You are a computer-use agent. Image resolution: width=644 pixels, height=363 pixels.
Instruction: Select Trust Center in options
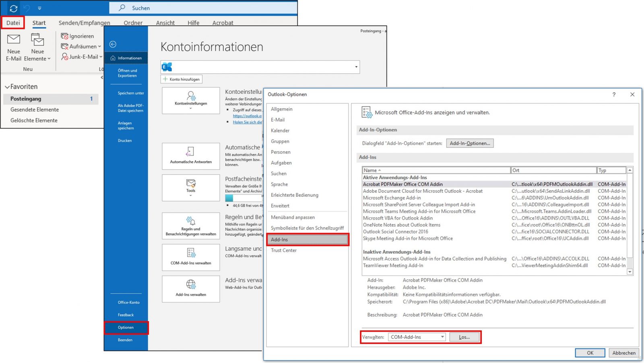pyautogui.click(x=284, y=250)
